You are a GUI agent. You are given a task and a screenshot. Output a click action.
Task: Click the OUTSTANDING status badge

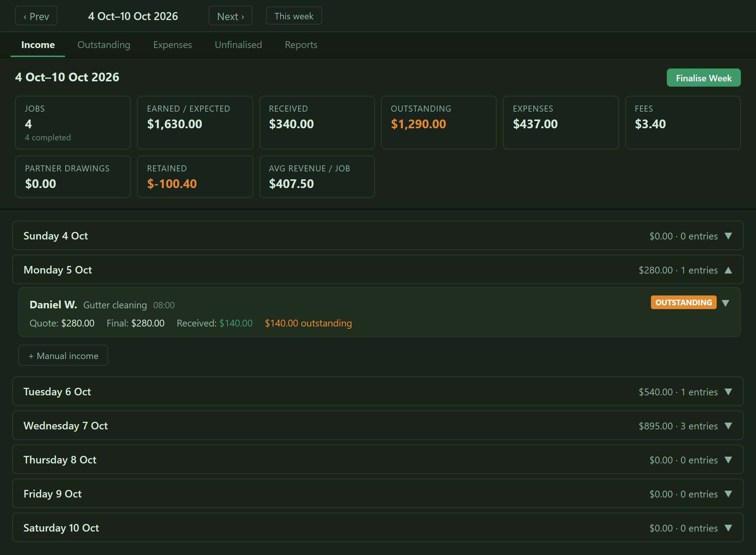point(683,303)
